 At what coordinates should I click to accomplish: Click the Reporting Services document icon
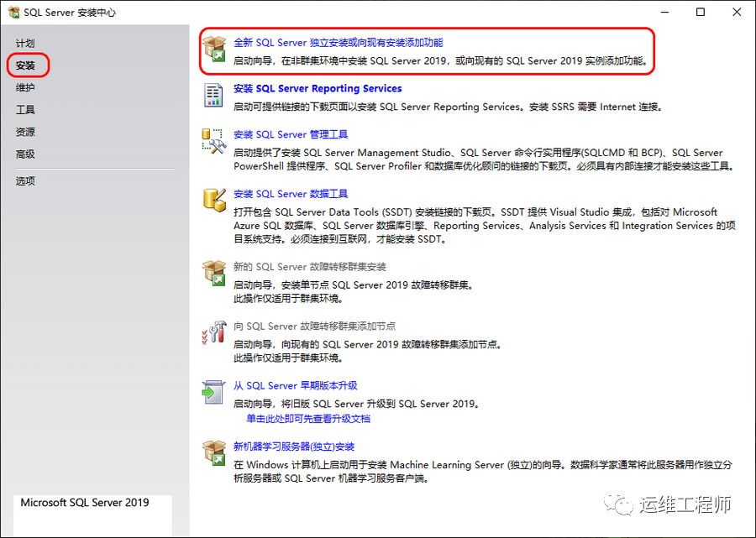[213, 95]
